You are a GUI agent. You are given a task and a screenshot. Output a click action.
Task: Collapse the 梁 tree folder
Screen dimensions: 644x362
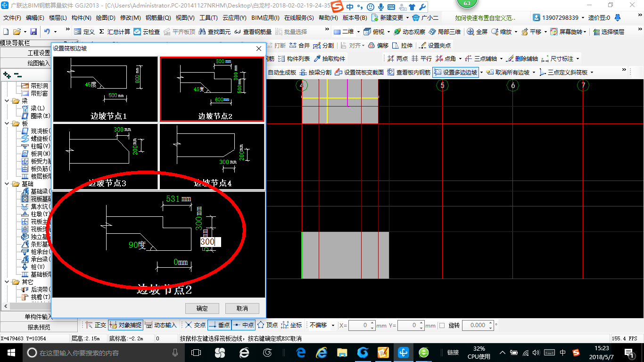pos(7,101)
